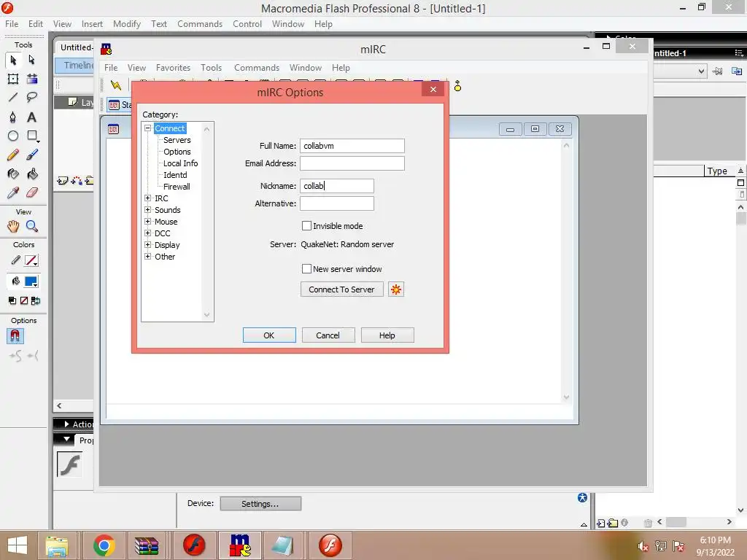The width and height of the screenshot is (747, 560).
Task: Select the Pencil tool
Action: point(13,155)
